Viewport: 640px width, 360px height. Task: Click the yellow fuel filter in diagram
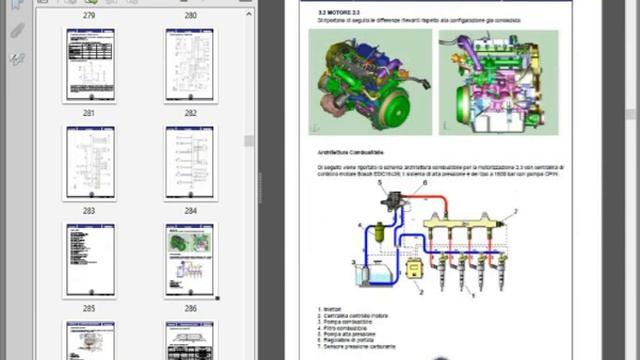(x=380, y=232)
